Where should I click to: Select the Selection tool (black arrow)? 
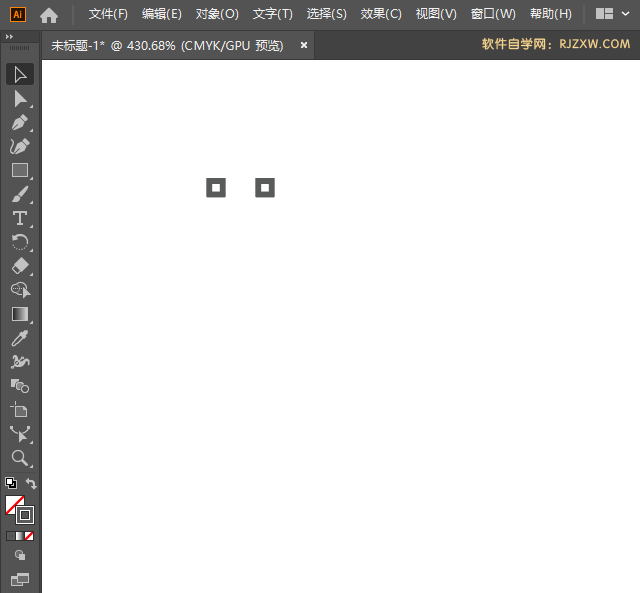pos(20,74)
